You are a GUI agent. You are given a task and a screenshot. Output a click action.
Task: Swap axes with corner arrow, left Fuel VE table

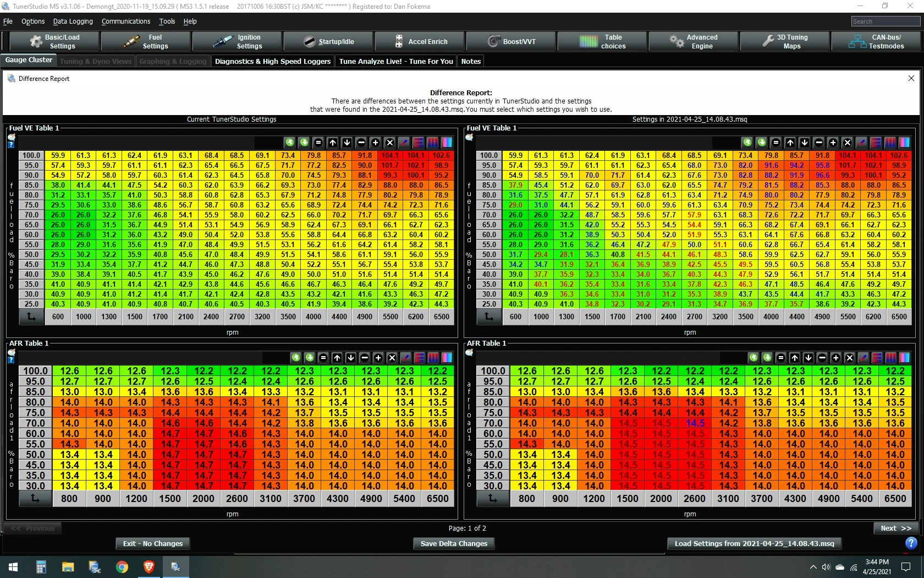[x=31, y=317]
